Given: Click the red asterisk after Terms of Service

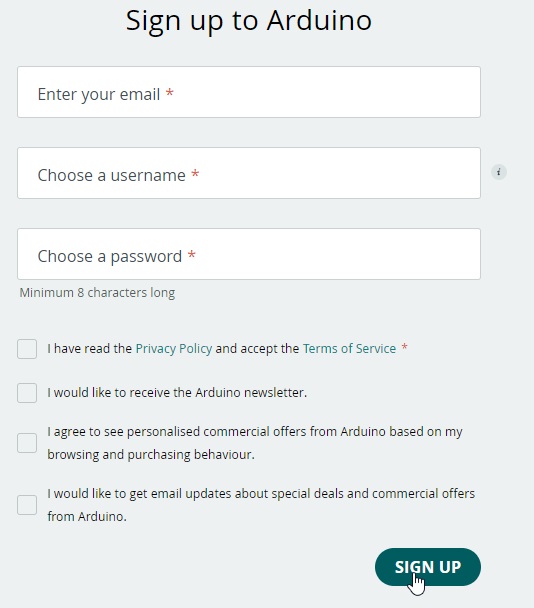Looking at the screenshot, I should click(404, 347).
